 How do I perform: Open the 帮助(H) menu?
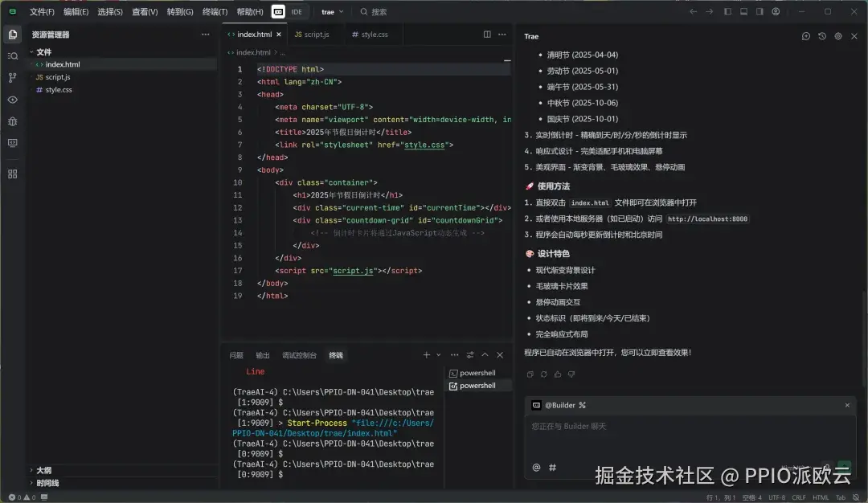[x=250, y=11]
